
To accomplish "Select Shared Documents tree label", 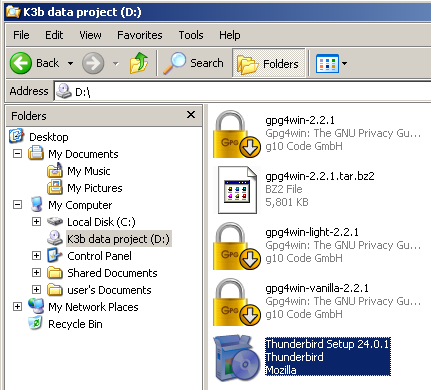I will pyautogui.click(x=112, y=273).
